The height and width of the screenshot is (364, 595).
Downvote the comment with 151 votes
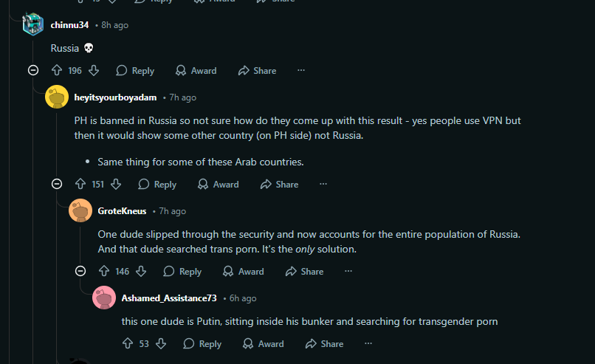[x=116, y=185]
